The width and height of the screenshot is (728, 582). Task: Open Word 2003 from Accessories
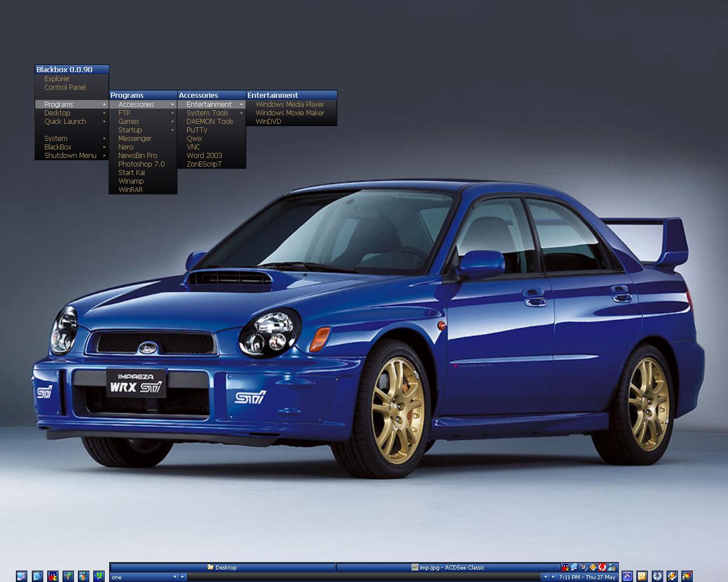(212, 156)
